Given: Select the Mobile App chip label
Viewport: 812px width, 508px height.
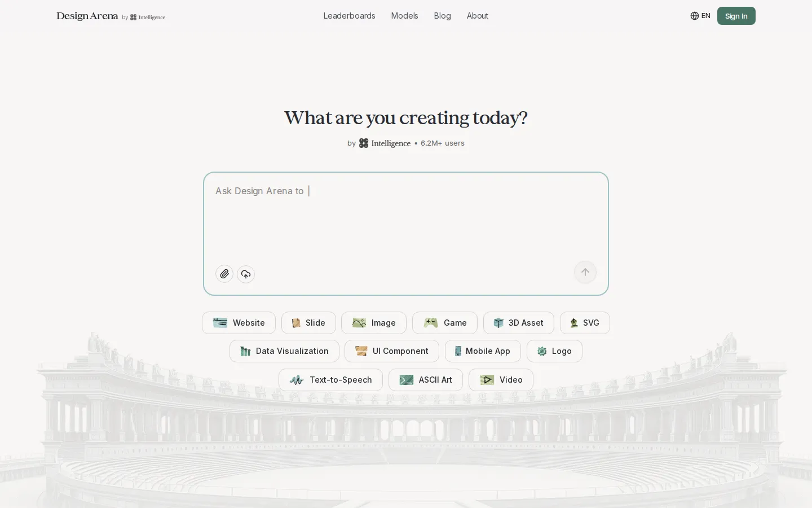Looking at the screenshot, I should 488,351.
